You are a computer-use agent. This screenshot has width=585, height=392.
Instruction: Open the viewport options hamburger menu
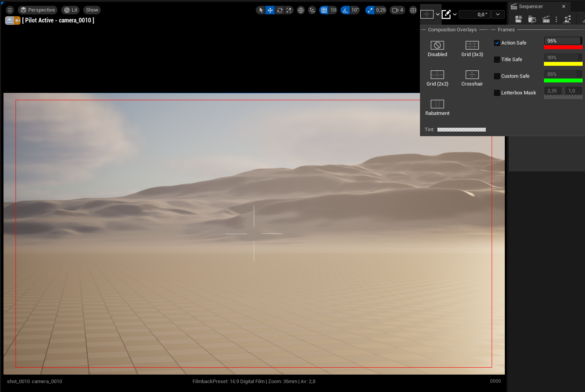[x=10, y=10]
